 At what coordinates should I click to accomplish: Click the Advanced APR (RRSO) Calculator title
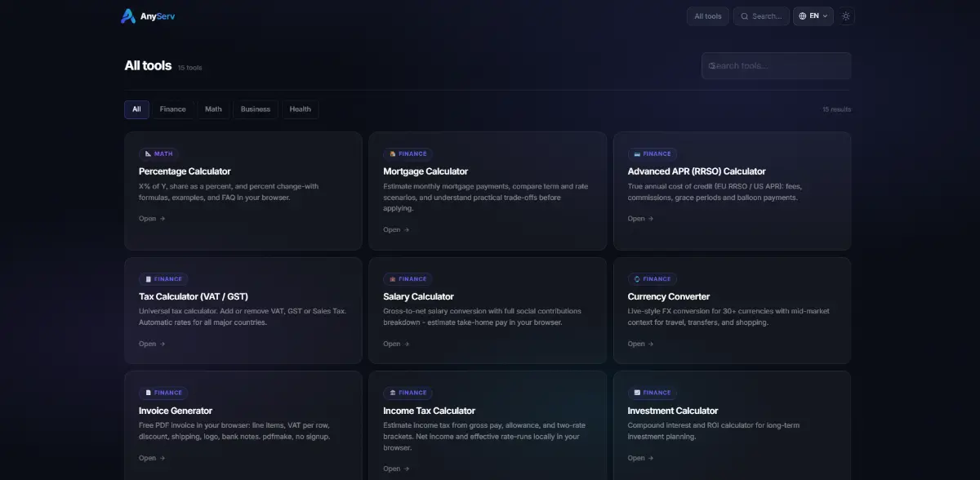click(x=697, y=171)
